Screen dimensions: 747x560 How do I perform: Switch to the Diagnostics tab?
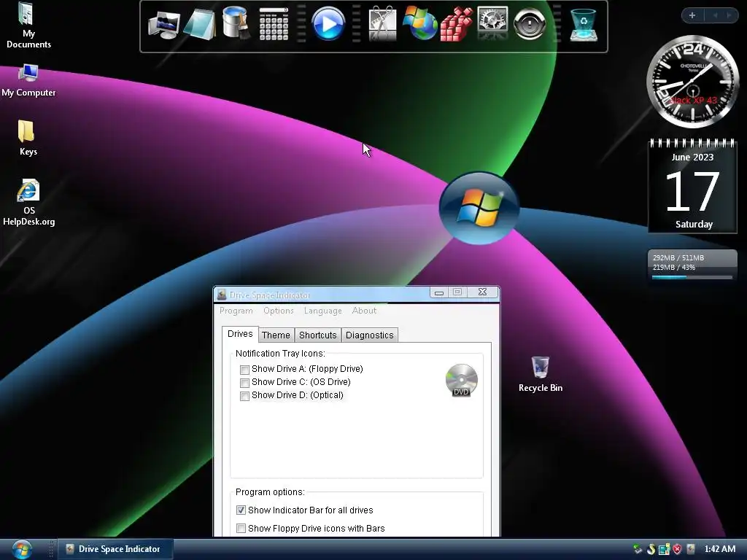click(x=370, y=335)
